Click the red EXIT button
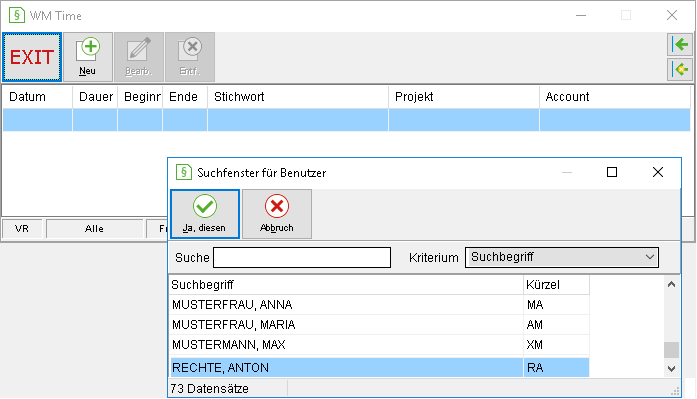The image size is (697, 399). click(x=32, y=57)
